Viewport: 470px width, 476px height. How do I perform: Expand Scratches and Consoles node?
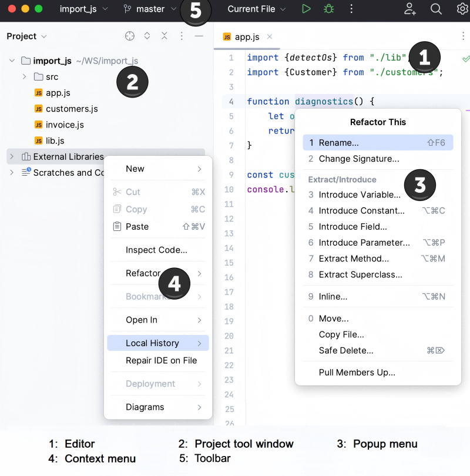point(12,172)
